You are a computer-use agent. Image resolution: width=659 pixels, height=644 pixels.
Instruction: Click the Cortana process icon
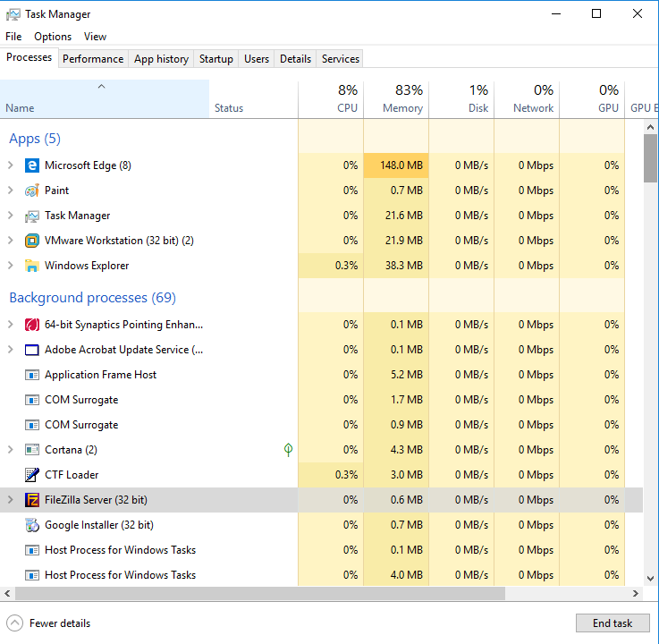click(x=32, y=450)
